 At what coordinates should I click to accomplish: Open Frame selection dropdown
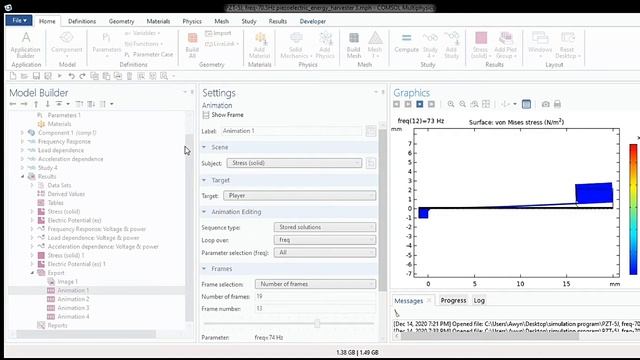(x=316, y=284)
